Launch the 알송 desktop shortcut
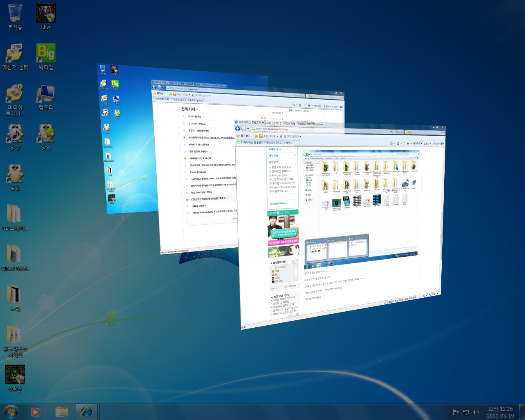The height and width of the screenshot is (420, 525). [x=15, y=138]
